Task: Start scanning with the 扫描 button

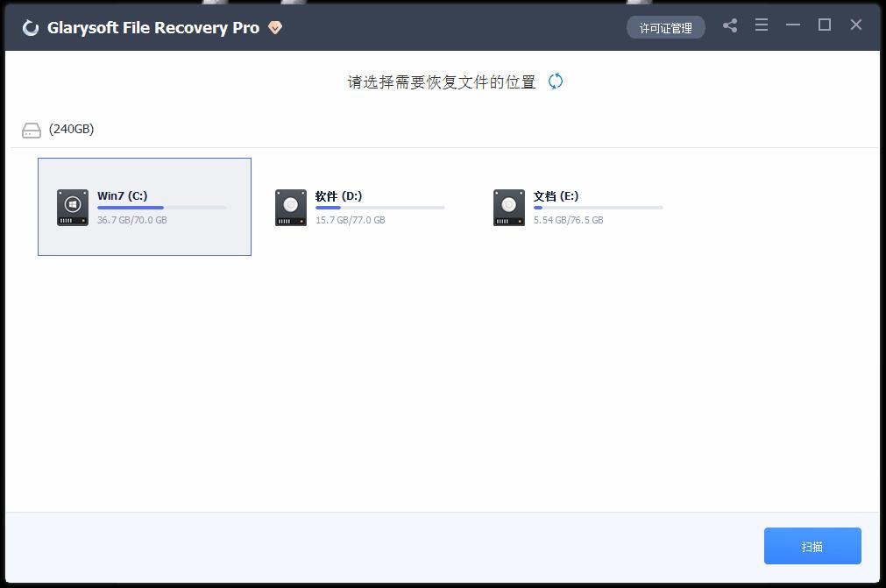Action: tap(812, 545)
